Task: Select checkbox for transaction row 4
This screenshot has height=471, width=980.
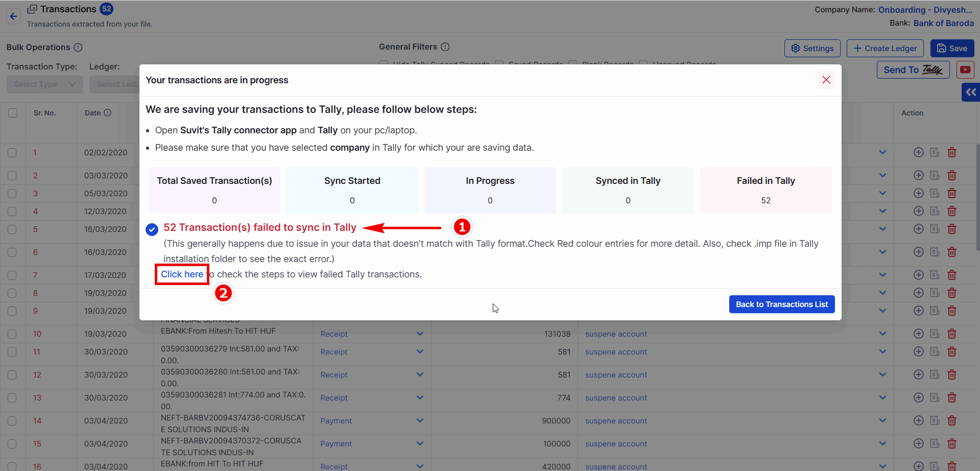Action: click(x=12, y=211)
